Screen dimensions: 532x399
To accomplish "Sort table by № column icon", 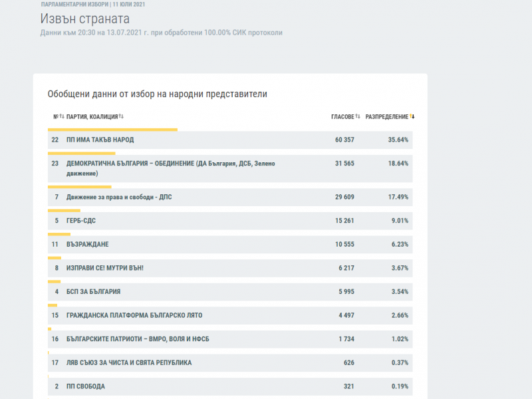I will click(62, 117).
